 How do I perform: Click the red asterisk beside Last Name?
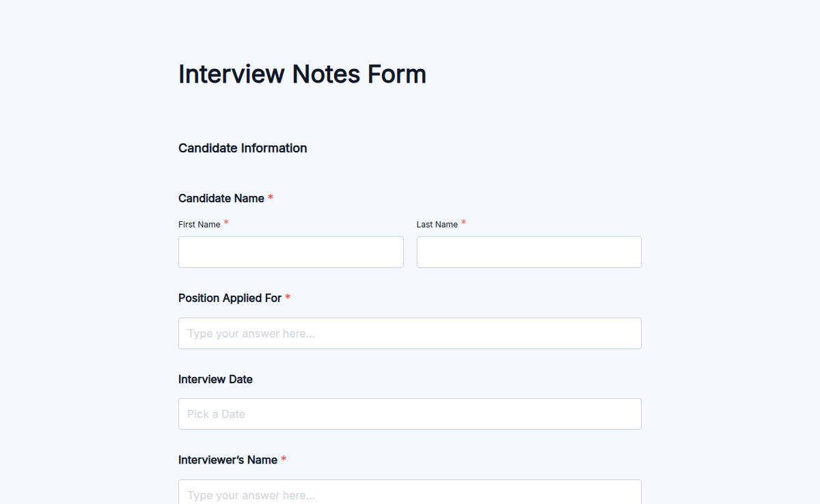pyautogui.click(x=463, y=223)
